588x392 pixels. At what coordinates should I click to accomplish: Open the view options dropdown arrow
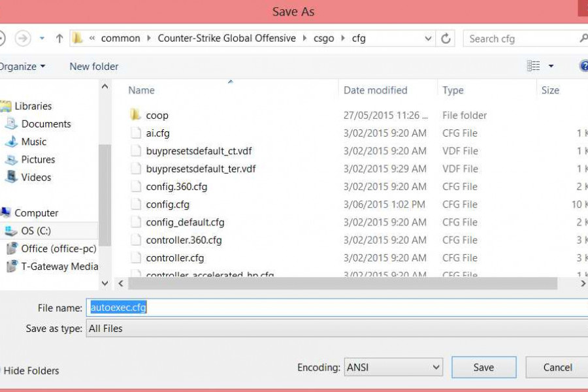(551, 66)
